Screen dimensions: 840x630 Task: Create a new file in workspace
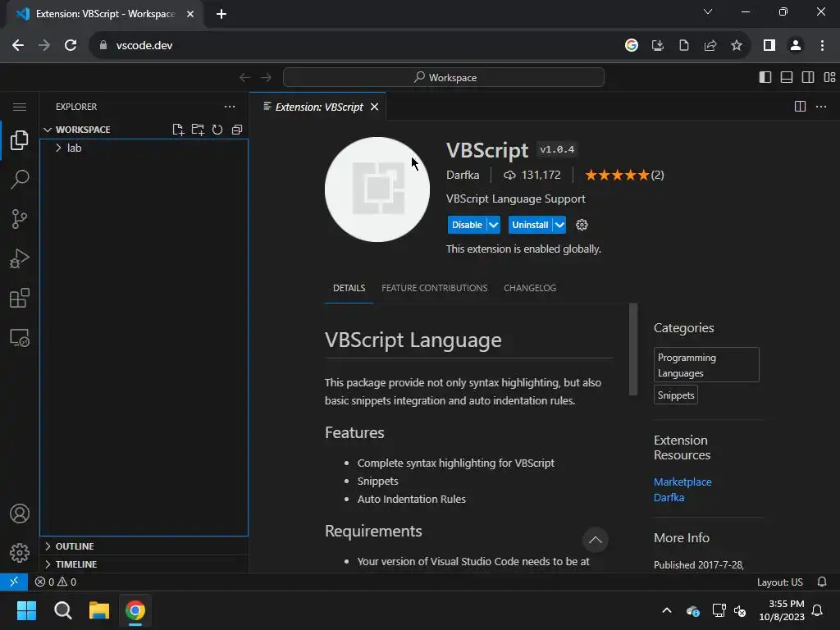[x=178, y=130]
